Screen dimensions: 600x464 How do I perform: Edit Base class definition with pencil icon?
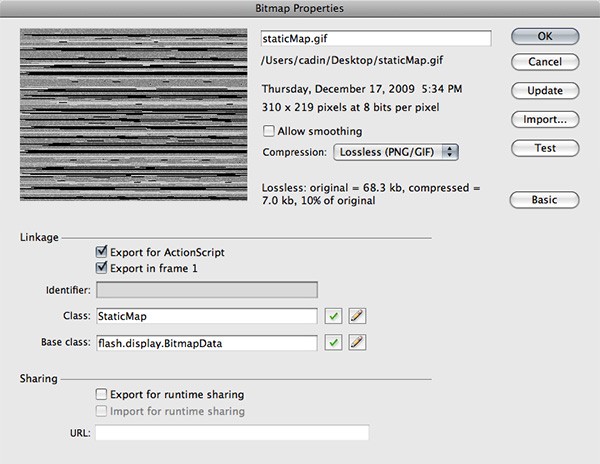coord(356,343)
